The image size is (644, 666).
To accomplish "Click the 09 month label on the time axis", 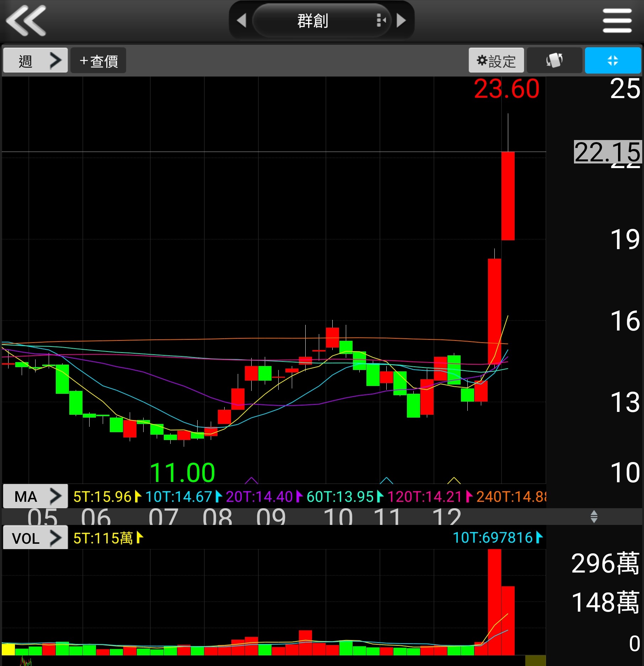I will pyautogui.click(x=271, y=517).
